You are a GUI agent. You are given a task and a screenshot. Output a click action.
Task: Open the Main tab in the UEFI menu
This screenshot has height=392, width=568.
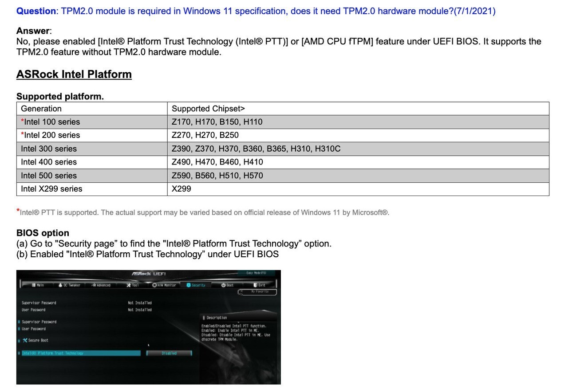tap(38, 285)
